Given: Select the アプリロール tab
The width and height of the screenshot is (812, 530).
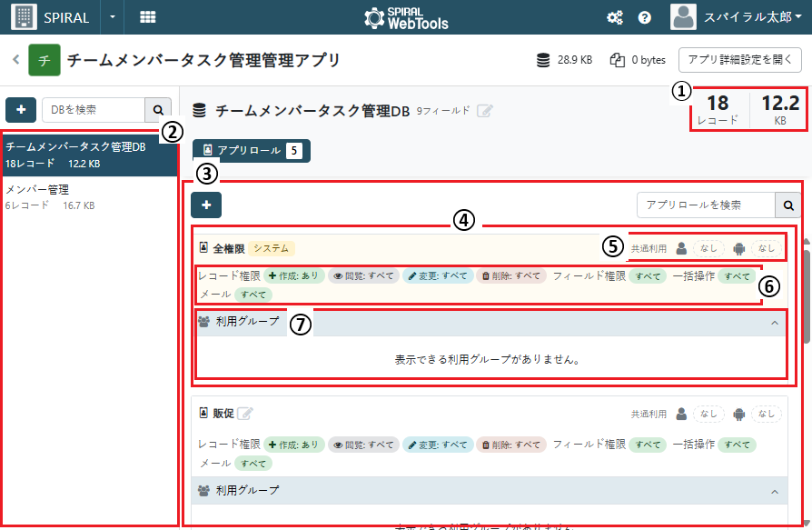Looking at the screenshot, I should tap(252, 151).
